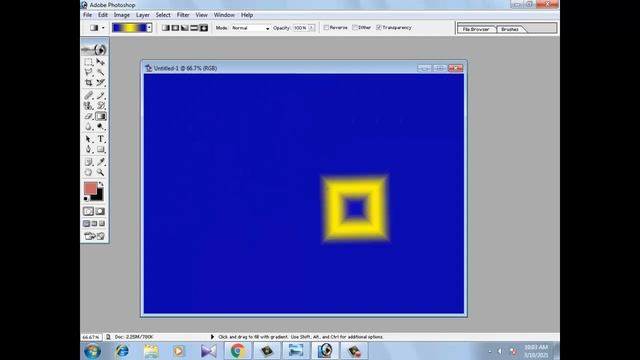Swap foreground and background colors
This screenshot has height=360, width=640.
click(x=101, y=184)
